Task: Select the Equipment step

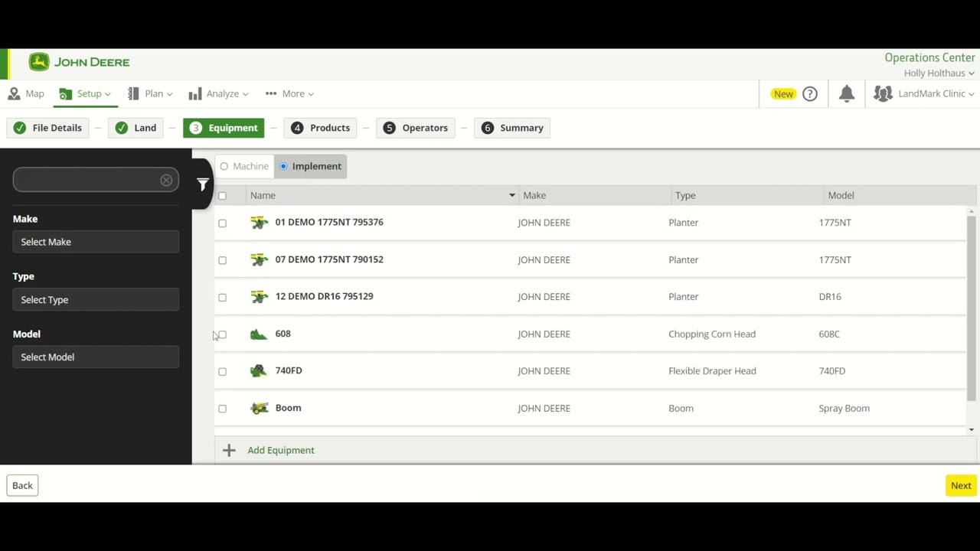Action: (x=224, y=128)
